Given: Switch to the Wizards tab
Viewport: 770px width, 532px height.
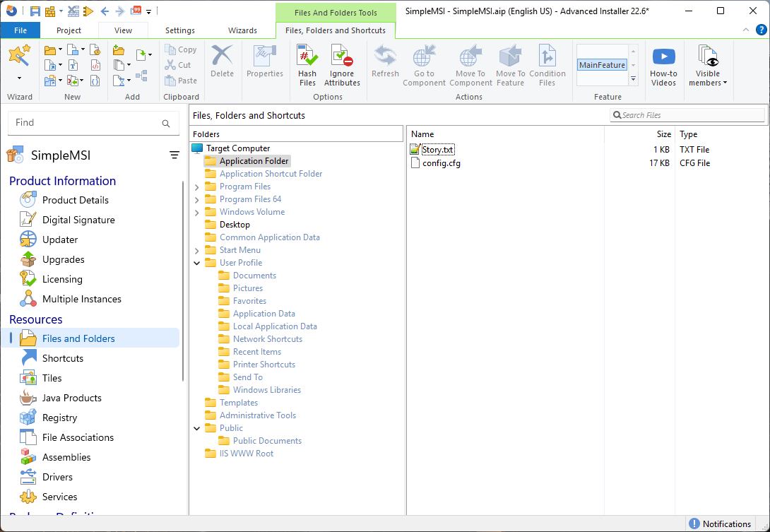Looking at the screenshot, I should pyautogui.click(x=242, y=30).
